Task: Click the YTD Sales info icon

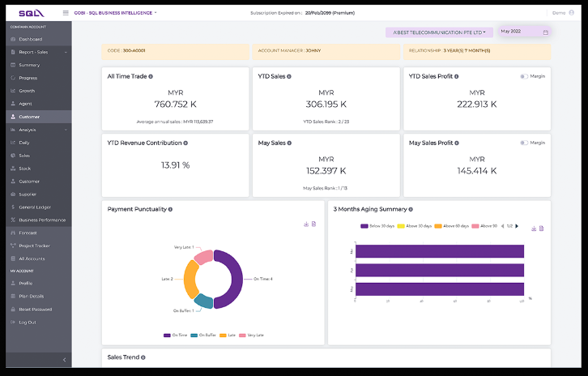Action: point(289,76)
